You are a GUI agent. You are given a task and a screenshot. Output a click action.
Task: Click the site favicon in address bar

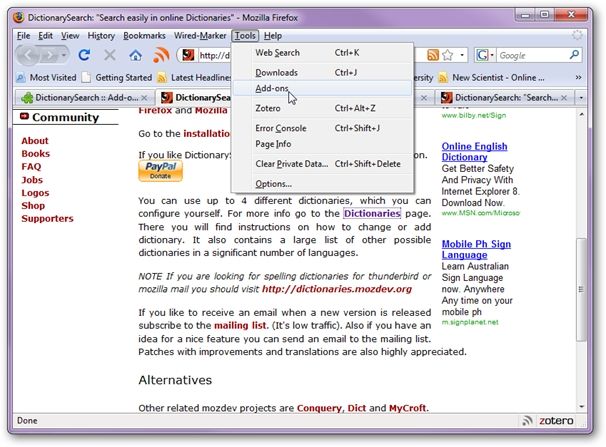tap(188, 55)
